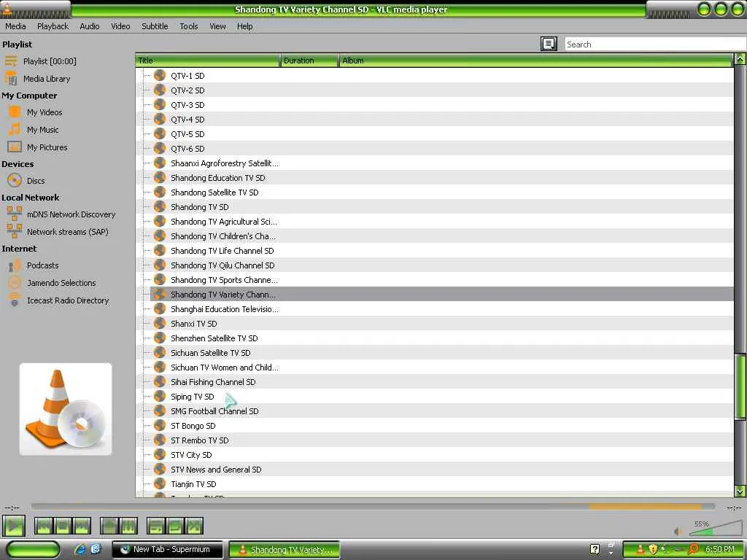Screen dimensions: 747x560
Task: Select the Sihai Fishing Channel SD row
Action: 434,382
